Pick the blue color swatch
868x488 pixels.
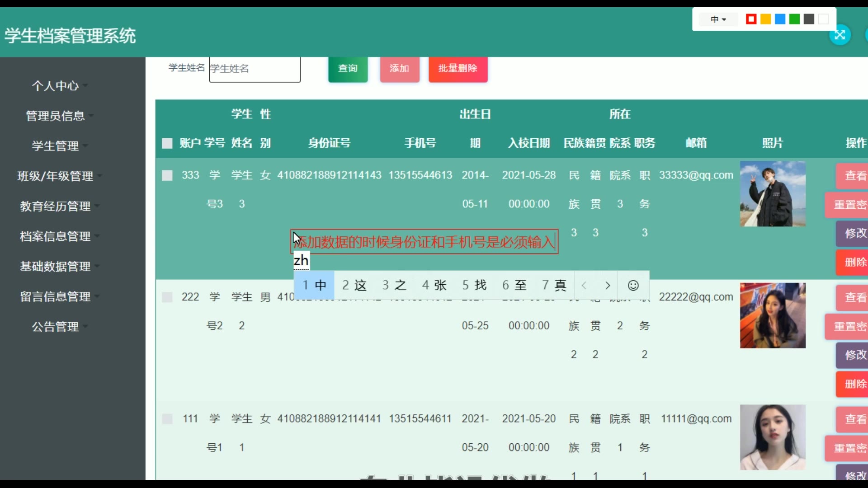tap(780, 19)
